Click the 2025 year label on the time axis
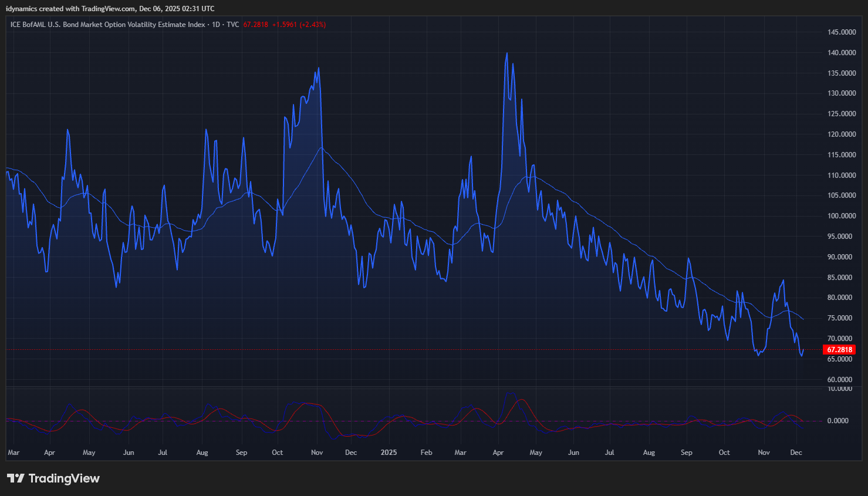This screenshot has width=868, height=496. pos(389,453)
